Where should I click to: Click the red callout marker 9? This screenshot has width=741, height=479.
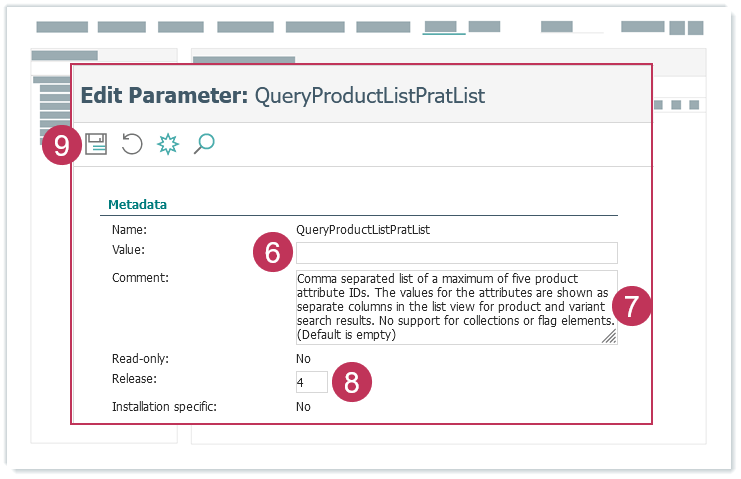click(62, 146)
